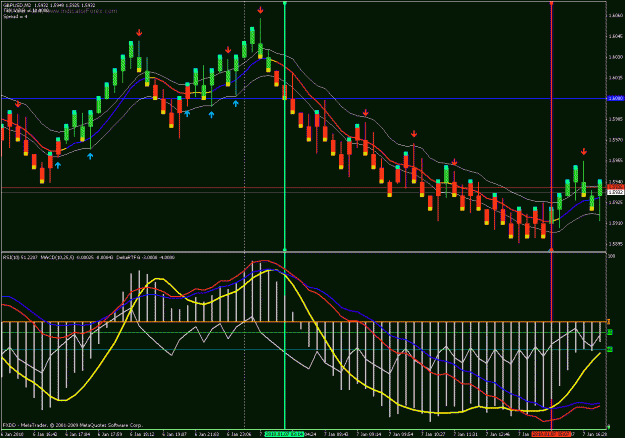Click the 1.5970 price axis label

pyautogui.click(x=615, y=140)
